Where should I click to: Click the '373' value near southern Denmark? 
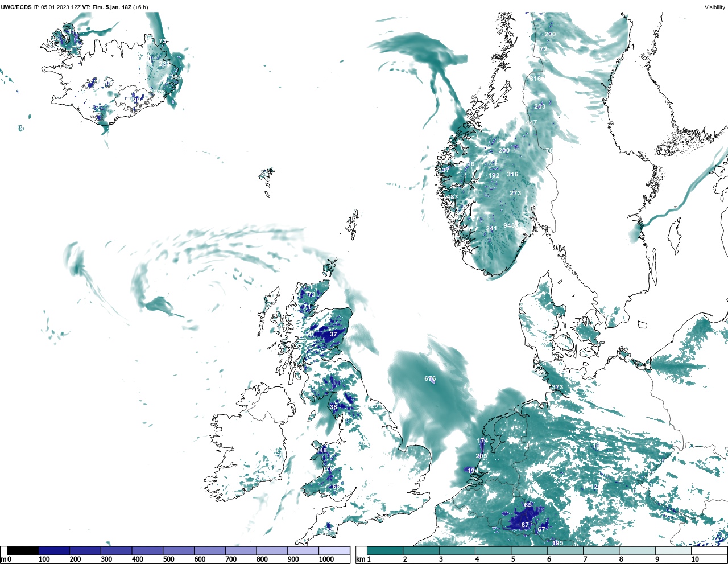point(557,387)
